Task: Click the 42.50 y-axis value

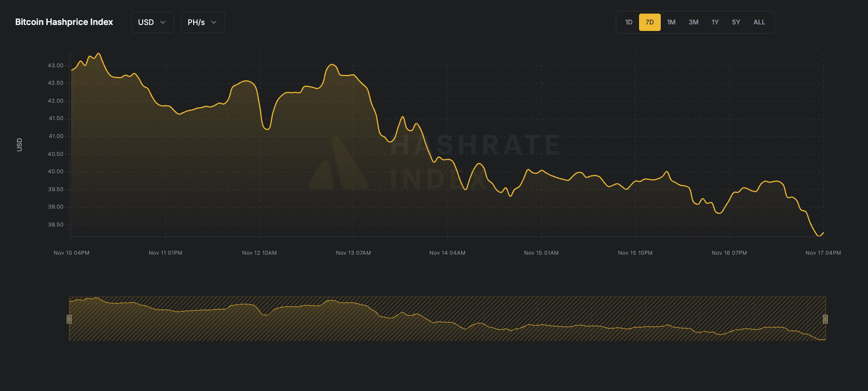Action: pyautogui.click(x=55, y=83)
